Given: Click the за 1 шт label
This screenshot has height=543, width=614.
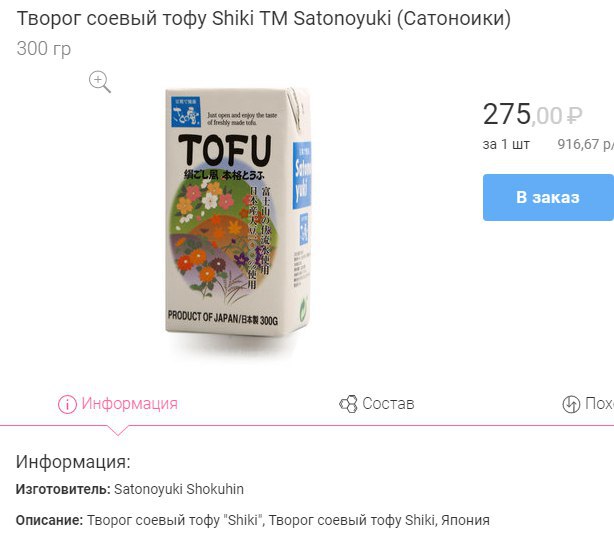Looking at the screenshot, I should click(506, 144).
